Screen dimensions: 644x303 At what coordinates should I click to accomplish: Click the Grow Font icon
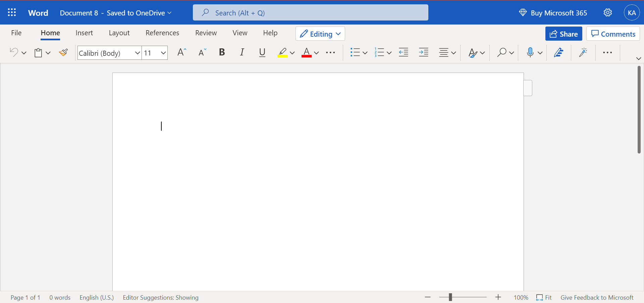(181, 52)
